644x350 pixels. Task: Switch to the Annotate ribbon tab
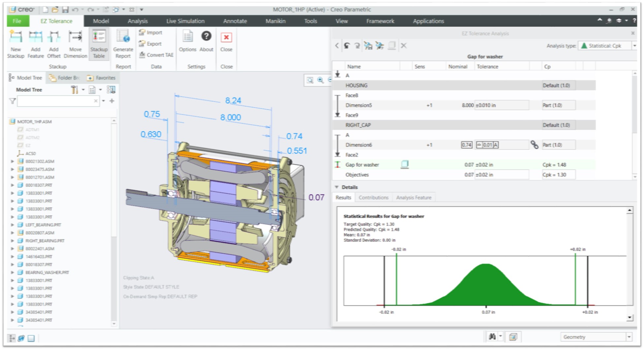235,21
